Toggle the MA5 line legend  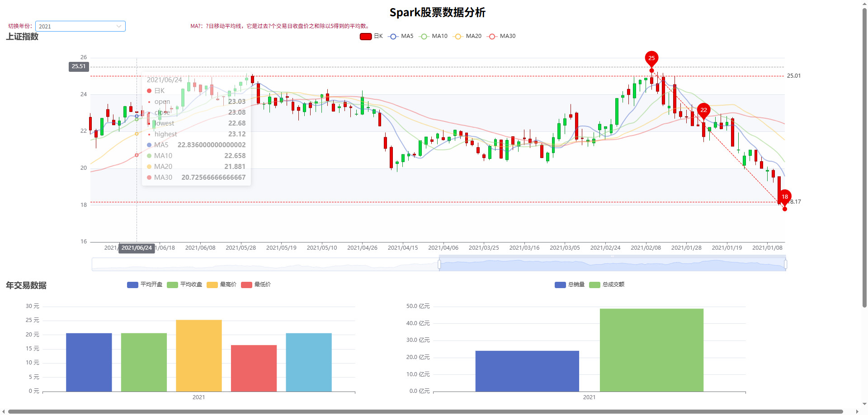click(401, 36)
